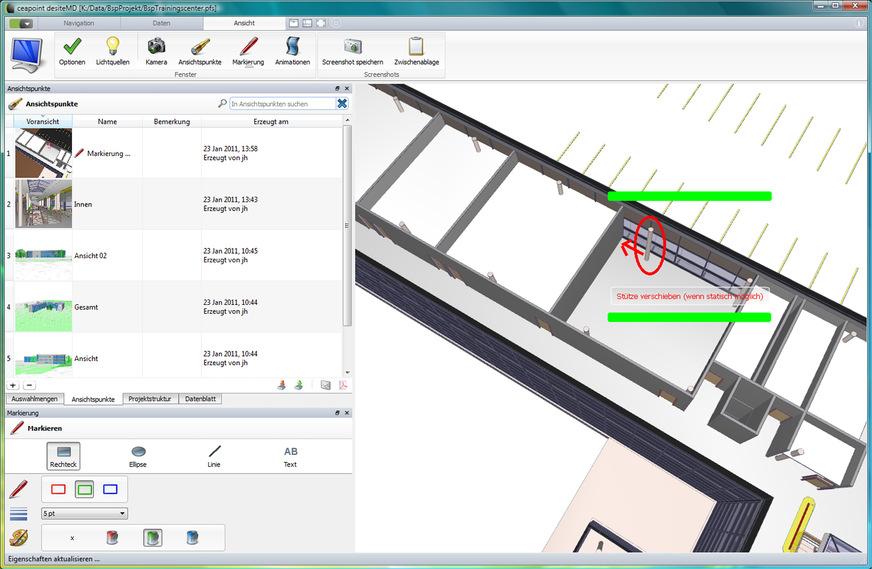Select the Ellipse marking shape
Image resolution: width=872 pixels, height=569 pixels.
(x=138, y=456)
